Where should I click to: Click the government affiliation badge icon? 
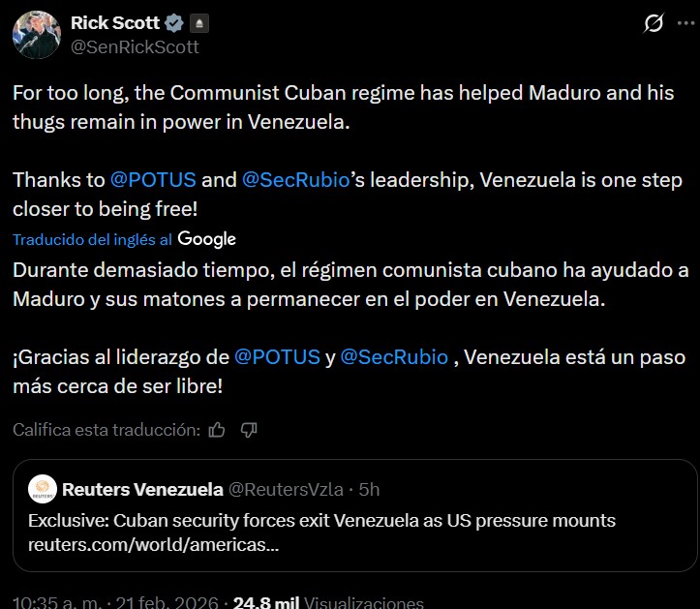[x=198, y=24]
